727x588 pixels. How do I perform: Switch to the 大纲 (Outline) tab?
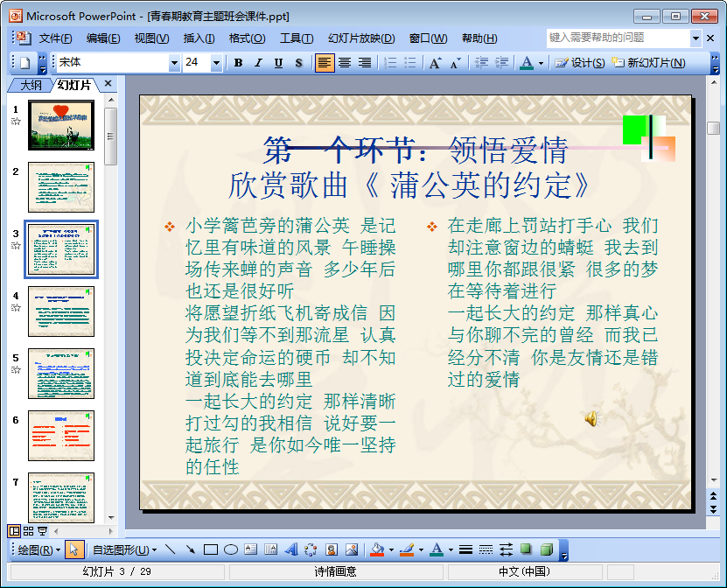pos(31,86)
